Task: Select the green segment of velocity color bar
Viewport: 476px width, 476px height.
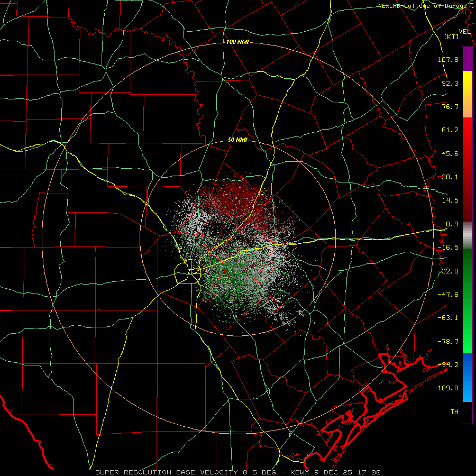Action: [x=467, y=300]
